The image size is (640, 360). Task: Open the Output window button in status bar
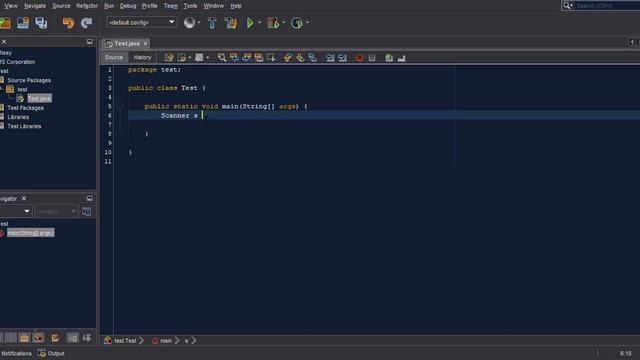51,353
